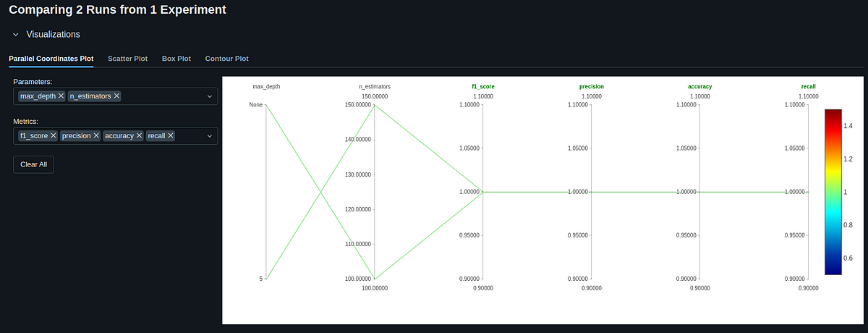The width and height of the screenshot is (868, 333).
Task: Click the recall axis label in plot
Action: tap(809, 86)
